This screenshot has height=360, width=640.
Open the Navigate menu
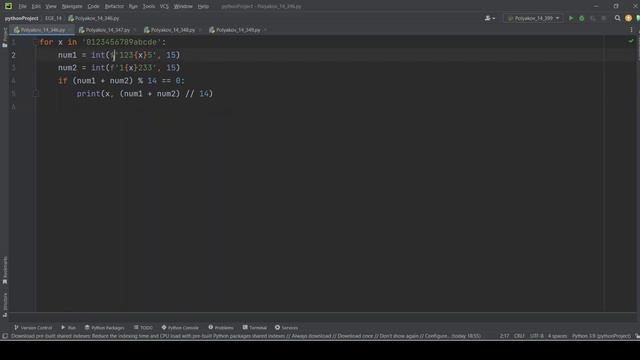coord(72,6)
